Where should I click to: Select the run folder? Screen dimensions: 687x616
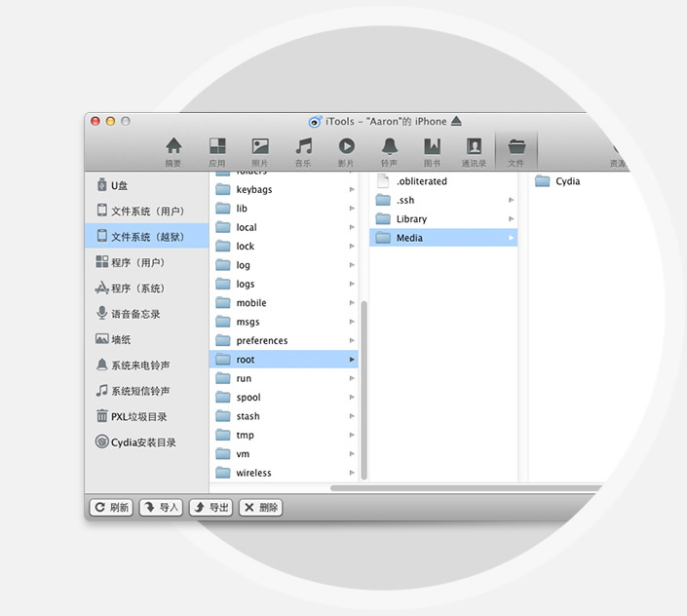click(284, 378)
